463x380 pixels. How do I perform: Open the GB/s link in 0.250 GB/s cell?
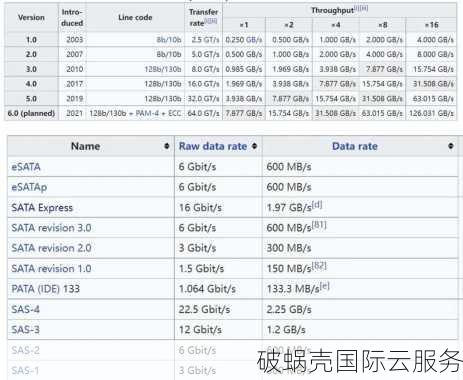[x=254, y=40]
